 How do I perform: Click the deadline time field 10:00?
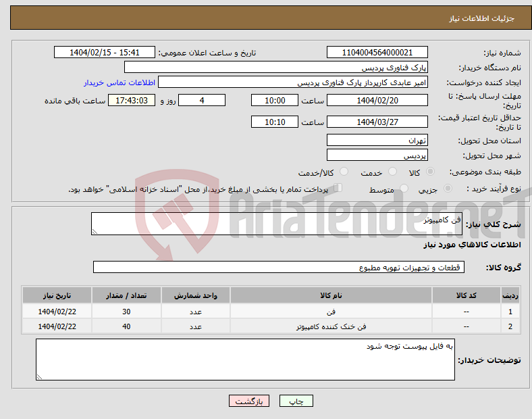point(275,100)
